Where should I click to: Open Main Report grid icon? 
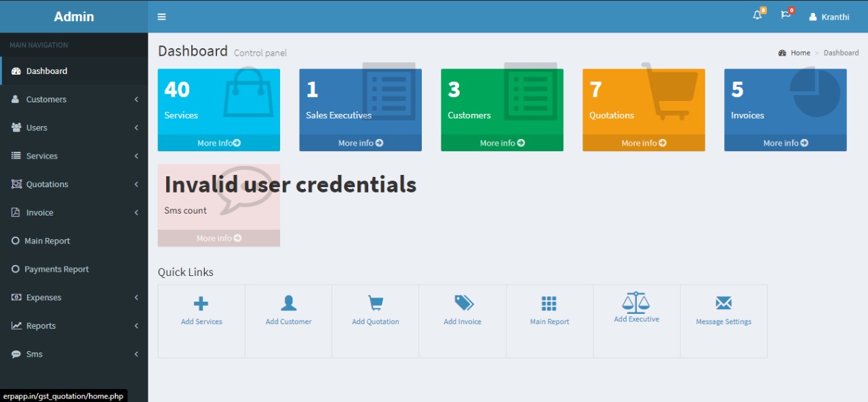click(x=549, y=303)
